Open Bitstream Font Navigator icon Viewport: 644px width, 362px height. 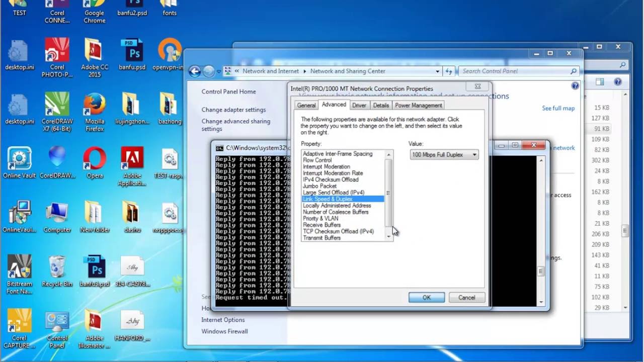[x=20, y=275]
